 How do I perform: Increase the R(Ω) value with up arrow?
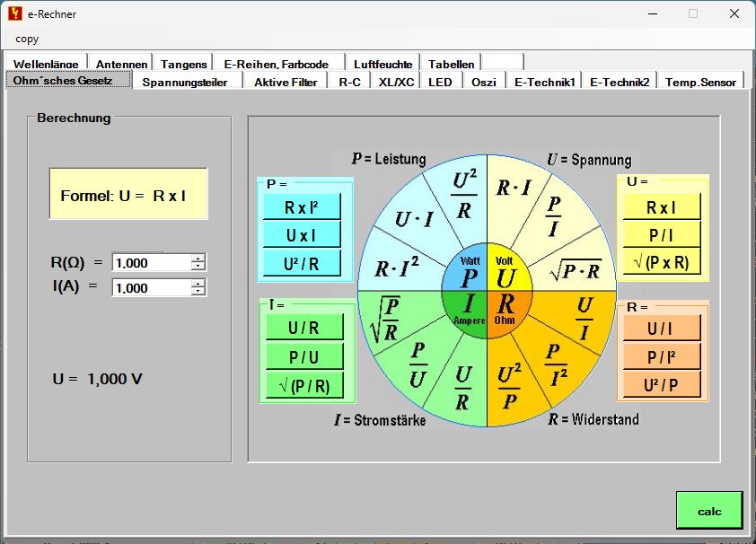(x=198, y=259)
